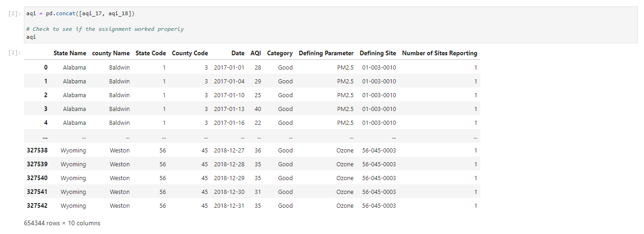The image size is (644, 234).
Task: Select the date cell 2018-12-31
Action: 229,206
